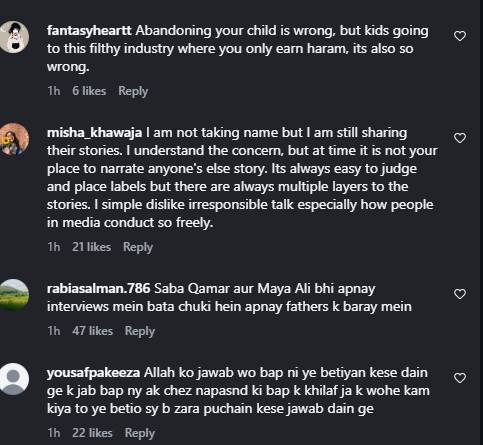Open yousafpakeeza's default avatar
Image resolution: width=483 pixels, height=445 pixels.
pos(14,379)
